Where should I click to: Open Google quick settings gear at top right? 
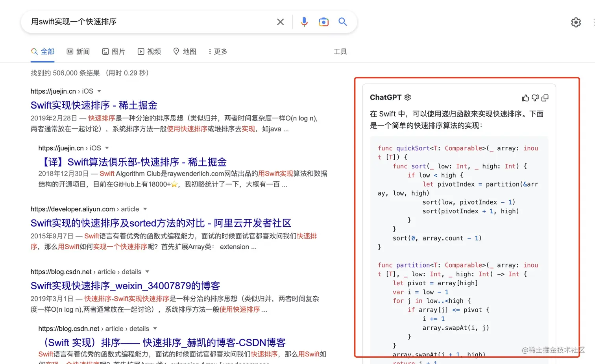576,22
